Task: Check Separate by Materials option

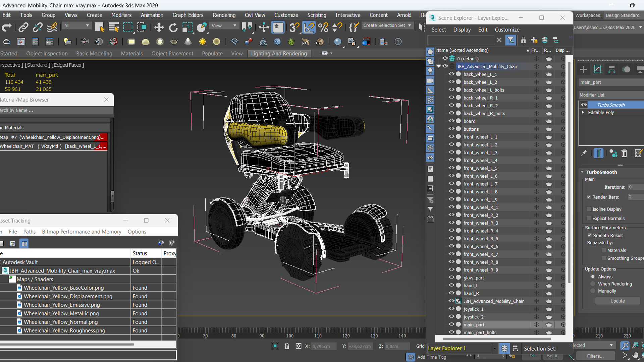Action: [x=604, y=250]
